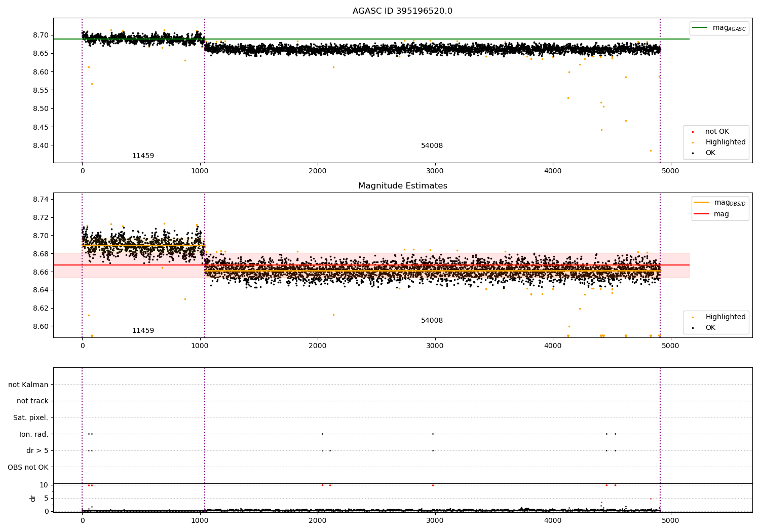Click the 8.62 y-tick of Magnitude Estimates plot
The image size is (760, 532).
click(41, 308)
